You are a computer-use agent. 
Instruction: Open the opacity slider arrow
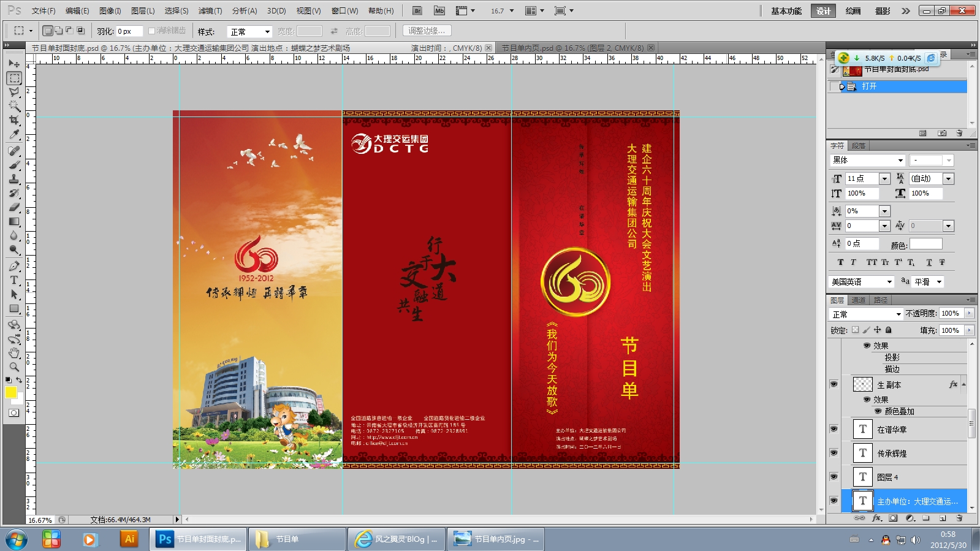pos(969,313)
